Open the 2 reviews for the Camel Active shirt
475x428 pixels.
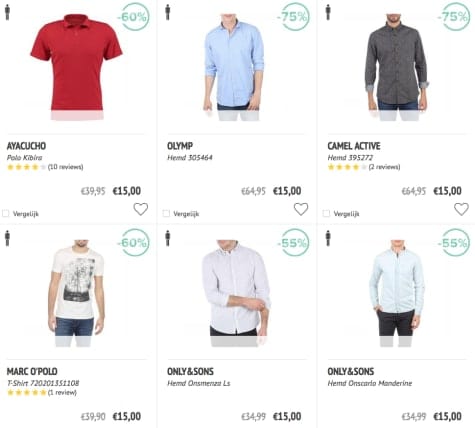click(384, 167)
